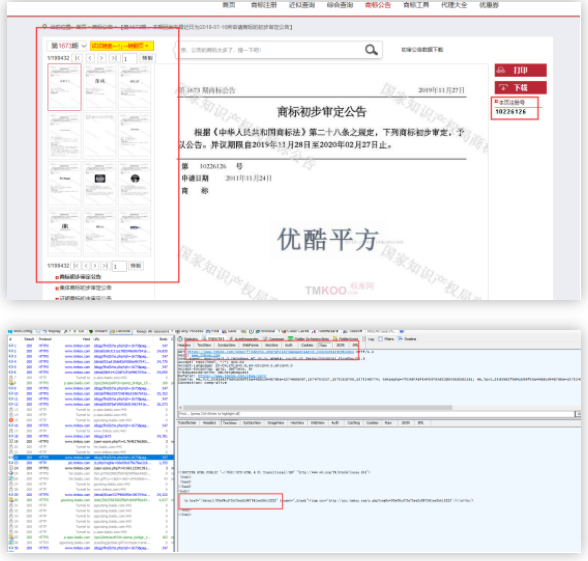Open the 优惠券 navigation item
The height and width of the screenshot is (561, 588).
pos(489,5)
